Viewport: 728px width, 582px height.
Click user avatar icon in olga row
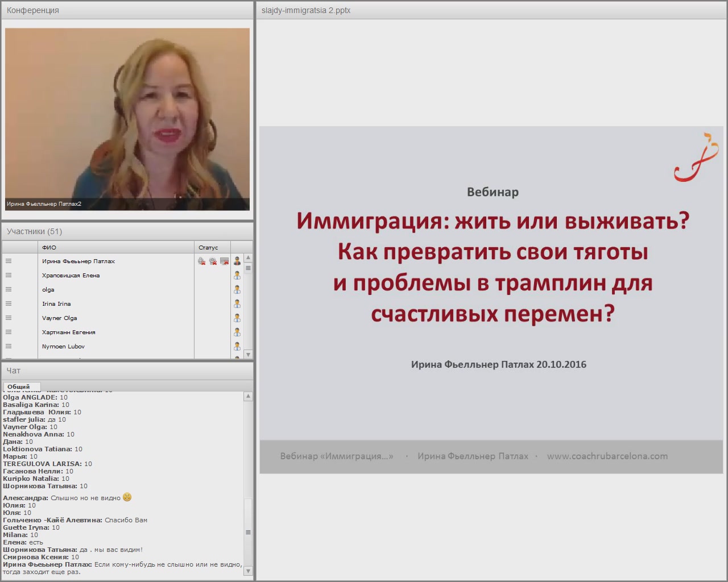(x=237, y=289)
